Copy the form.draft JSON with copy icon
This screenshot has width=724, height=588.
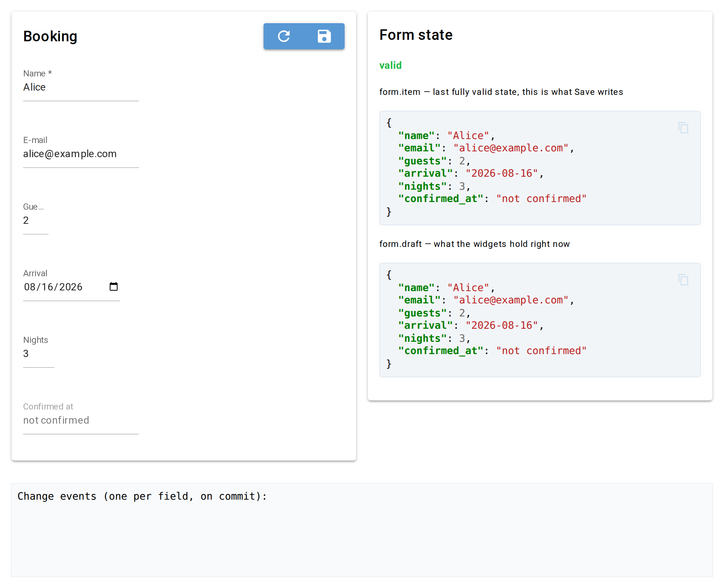pyautogui.click(x=683, y=280)
